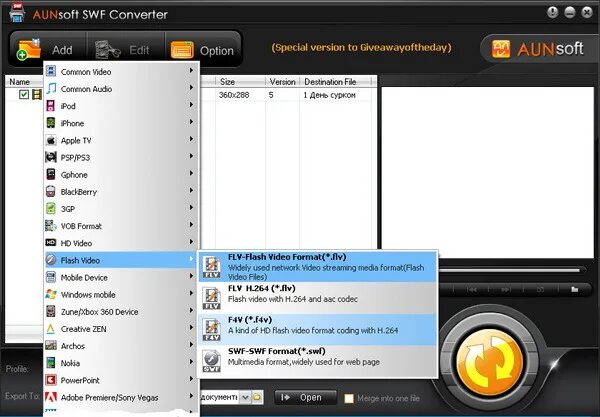
Task: Click the preview playback seek slider
Action: pos(511,270)
